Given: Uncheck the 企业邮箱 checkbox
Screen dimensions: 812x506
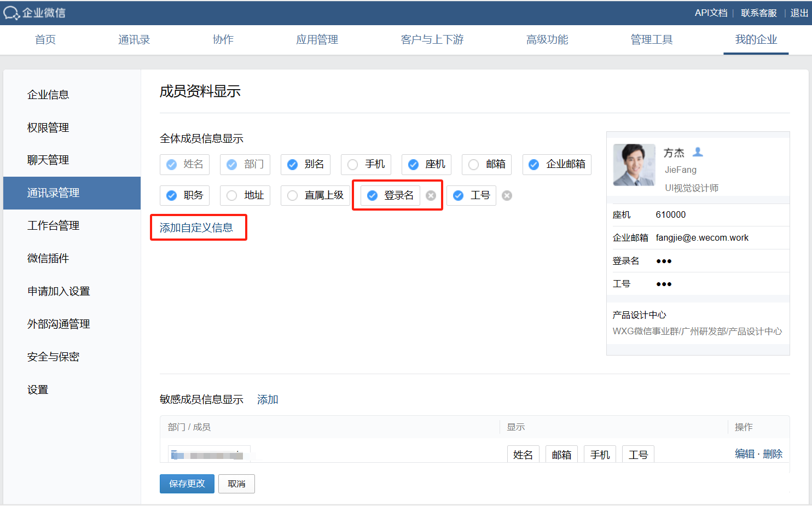Looking at the screenshot, I should [534, 165].
